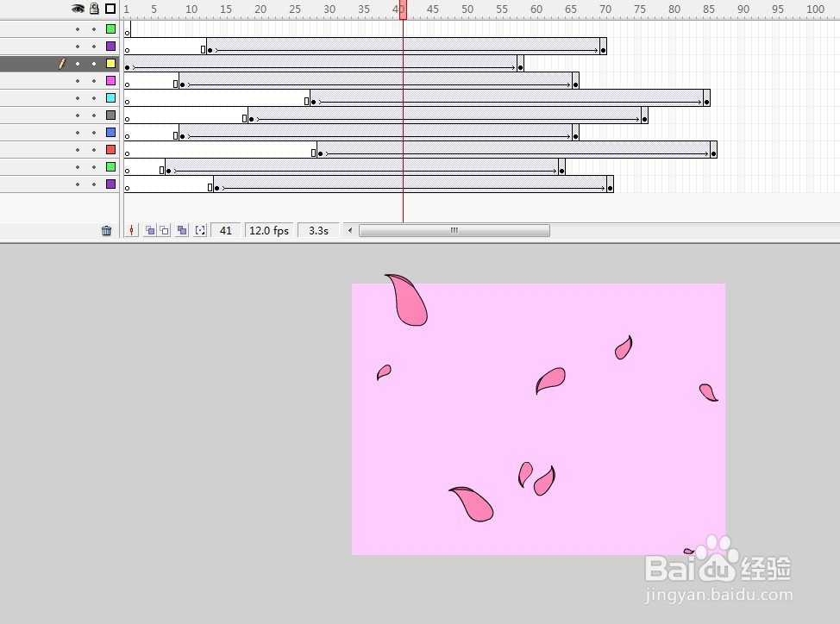Click the magenta layer outline swatch
This screenshot has width=840, height=624.
111,80
